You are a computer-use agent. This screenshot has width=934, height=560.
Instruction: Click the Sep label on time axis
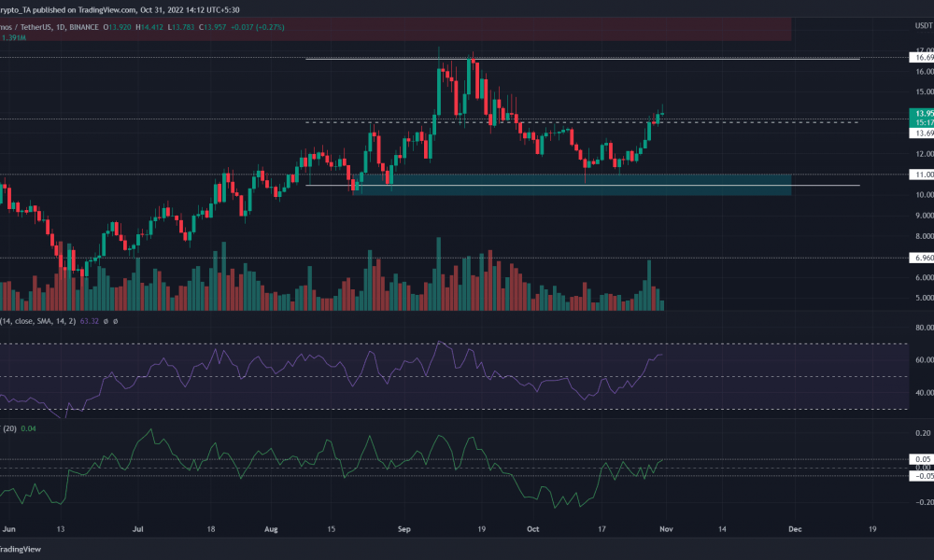point(403,528)
